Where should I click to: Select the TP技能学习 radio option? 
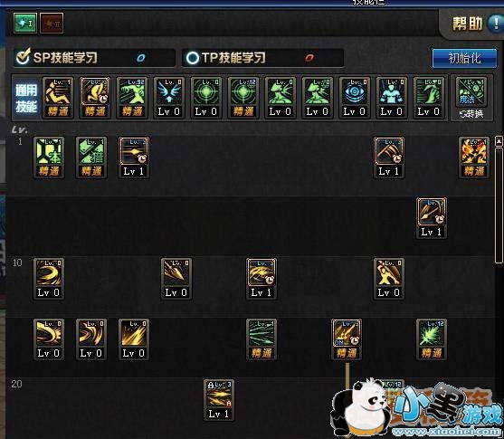(x=193, y=58)
